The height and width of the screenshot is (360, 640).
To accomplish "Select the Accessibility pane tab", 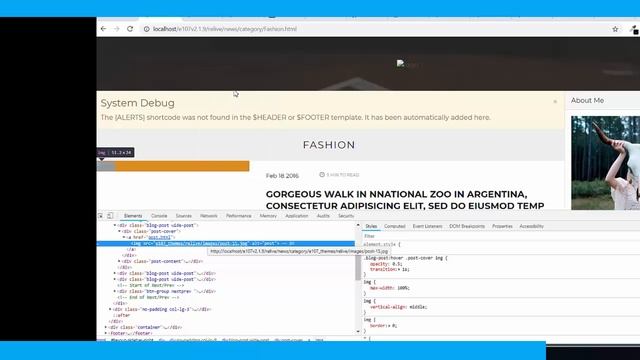I will [531, 226].
